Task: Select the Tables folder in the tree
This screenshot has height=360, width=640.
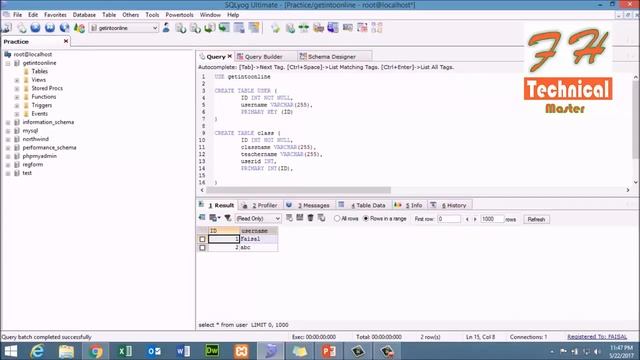Action: [40, 71]
